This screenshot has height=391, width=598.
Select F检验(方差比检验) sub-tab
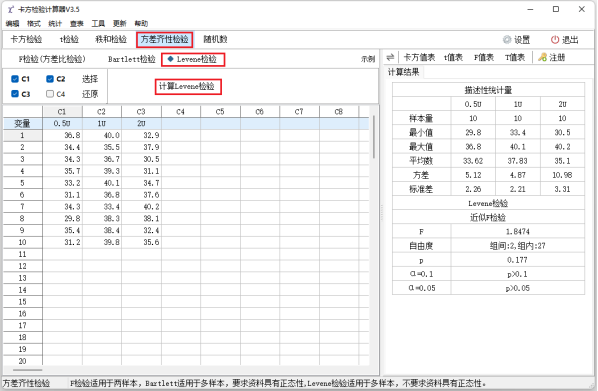tap(52, 59)
